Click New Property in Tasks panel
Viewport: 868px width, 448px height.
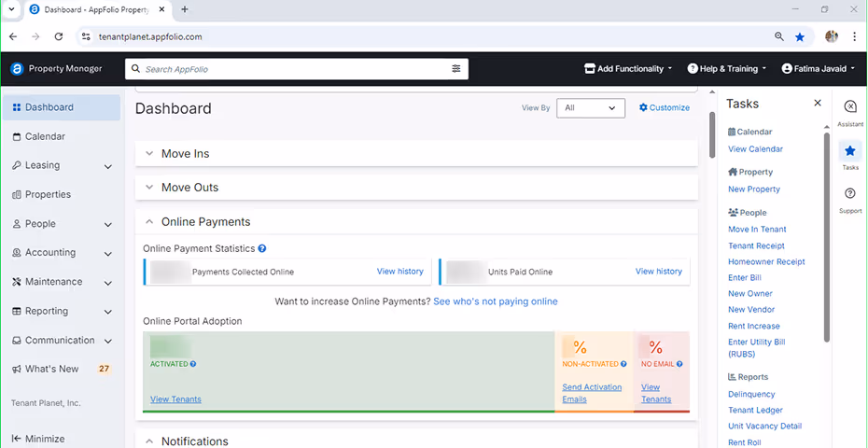tap(754, 189)
